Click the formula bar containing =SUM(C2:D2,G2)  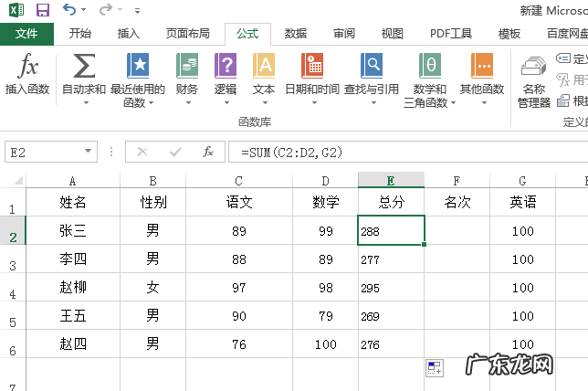click(x=408, y=152)
